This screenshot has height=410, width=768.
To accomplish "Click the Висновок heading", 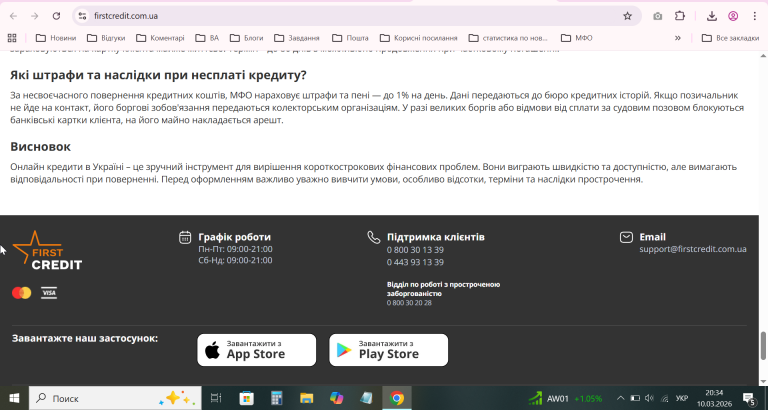I will tap(41, 146).
